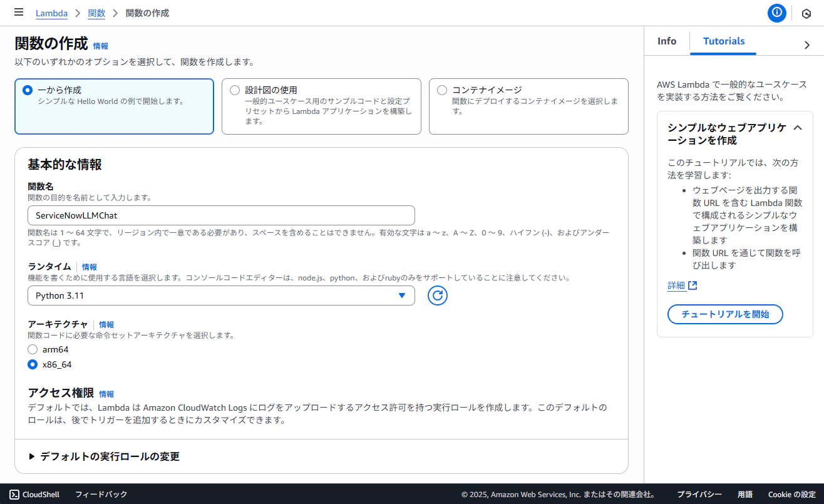Click 情報 link next to アーキテクチャ

pos(106,324)
